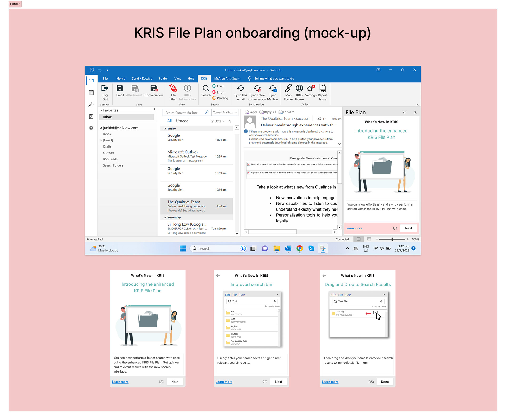Click the Windows taskbar Search box

pos(218,248)
